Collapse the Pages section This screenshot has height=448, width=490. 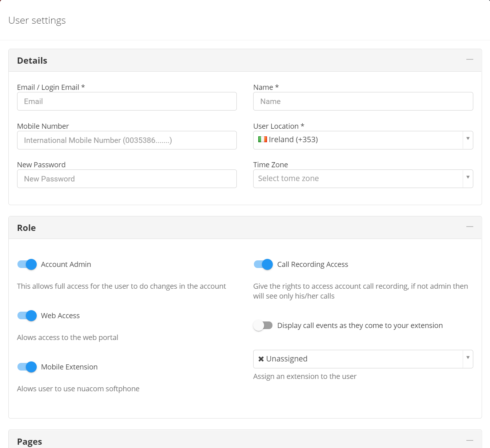(470, 440)
